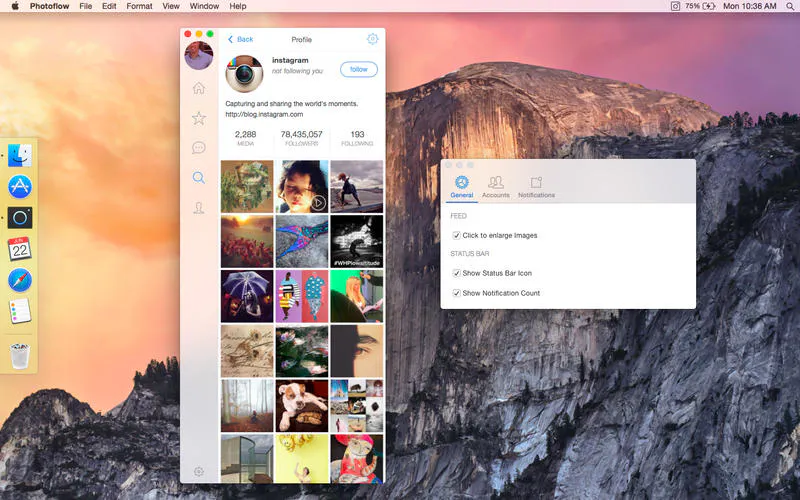The width and height of the screenshot is (800, 500).
Task: Open the foggy forest photo thumbnail
Action: [247, 406]
